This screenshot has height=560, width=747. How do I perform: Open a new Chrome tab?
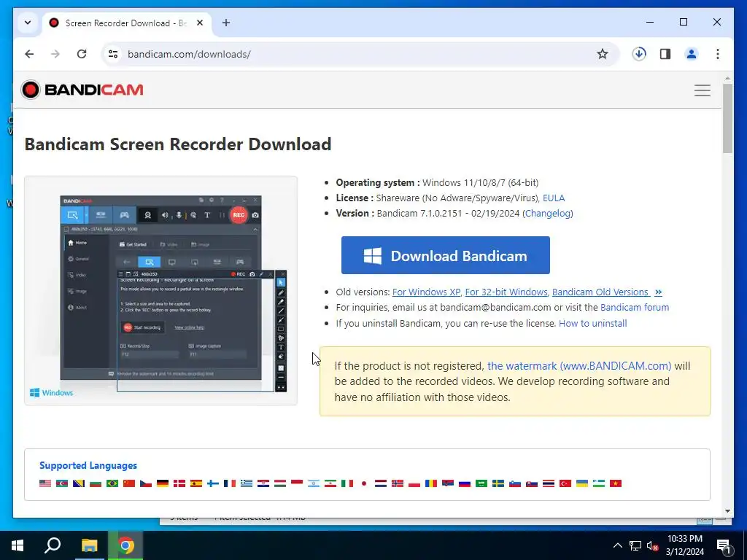(x=226, y=23)
